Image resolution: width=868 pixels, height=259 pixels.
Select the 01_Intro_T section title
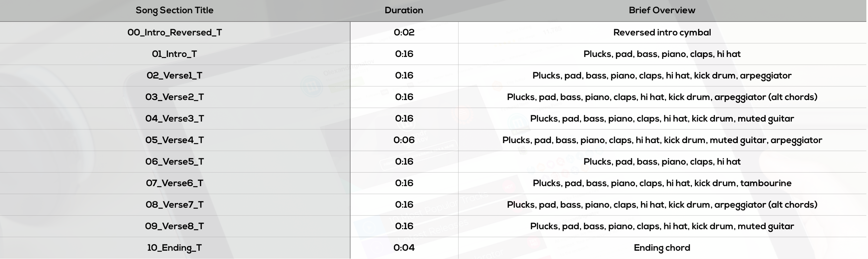pos(175,54)
